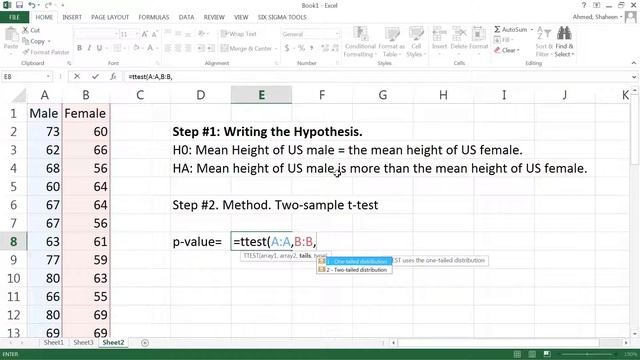Image resolution: width=640 pixels, height=360 pixels.
Task: Click the Redo arrow icon
Action: 49,5
